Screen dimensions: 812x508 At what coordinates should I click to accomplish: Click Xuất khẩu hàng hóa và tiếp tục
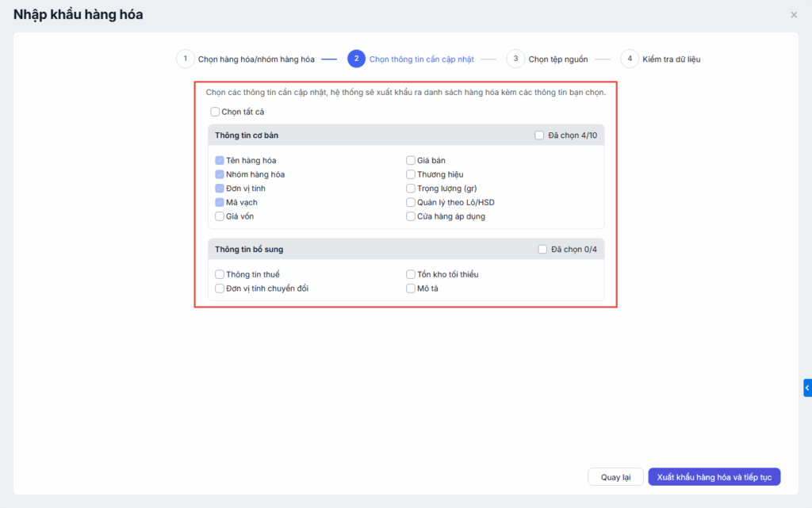point(714,477)
